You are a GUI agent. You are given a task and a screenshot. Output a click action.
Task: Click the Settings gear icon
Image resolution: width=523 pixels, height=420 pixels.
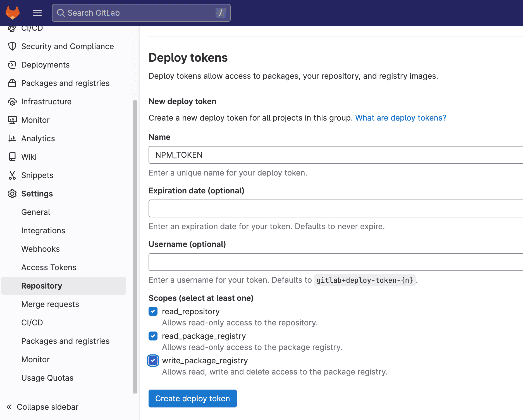[12, 194]
